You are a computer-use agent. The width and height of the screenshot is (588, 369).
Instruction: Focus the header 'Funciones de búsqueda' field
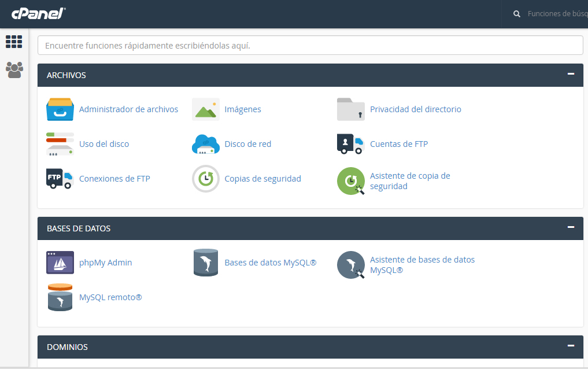tap(557, 14)
